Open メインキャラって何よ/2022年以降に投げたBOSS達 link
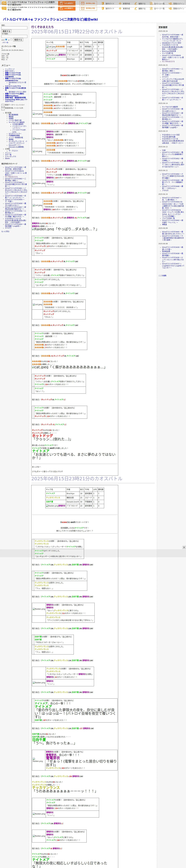 click(173, 80)
